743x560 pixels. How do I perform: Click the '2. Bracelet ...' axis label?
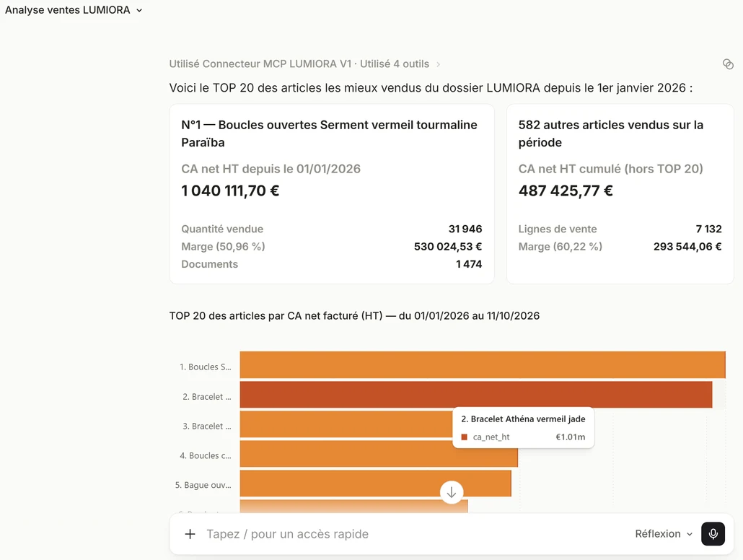pyautogui.click(x=206, y=397)
